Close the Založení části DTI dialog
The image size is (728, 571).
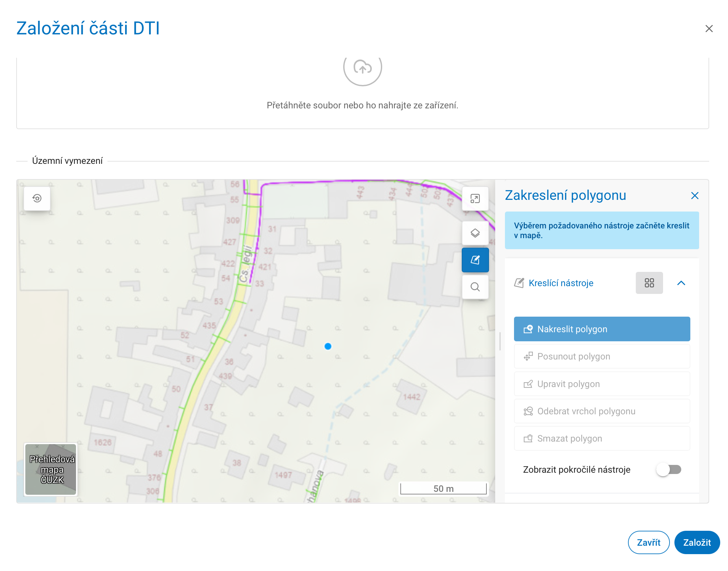coord(709,29)
